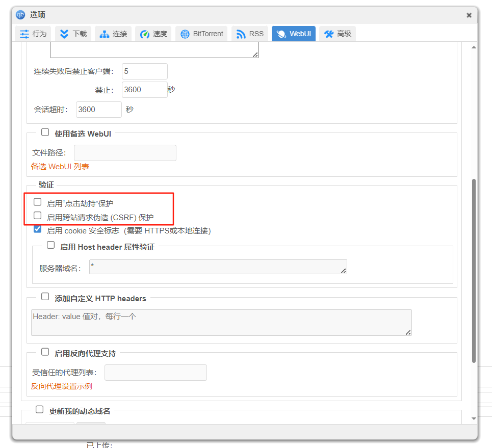Viewport: 492px width, 448px height.
Task: Enable 使用备选 WebUI section checkbox
Action: (45, 133)
